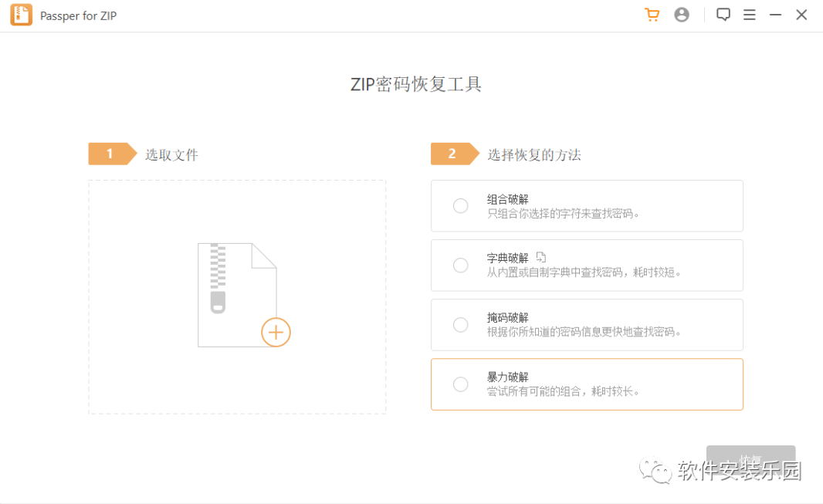Click the 暴力破解 description text

tap(564, 392)
